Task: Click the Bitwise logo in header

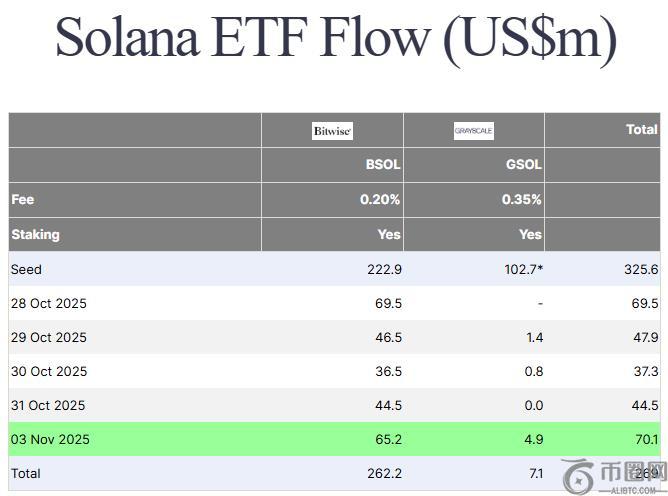Action: (x=332, y=131)
